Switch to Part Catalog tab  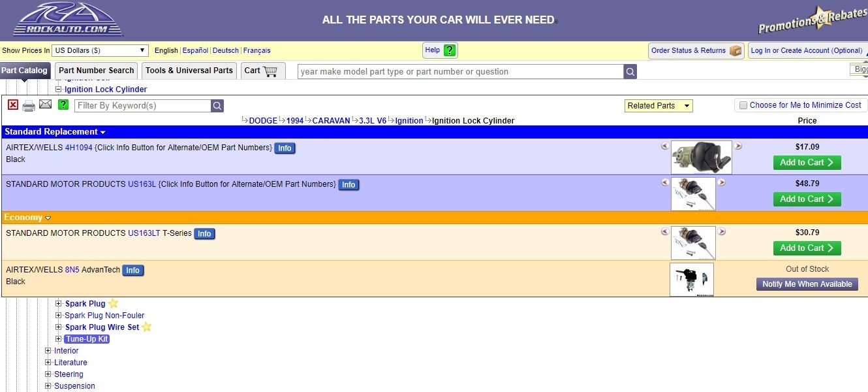pos(24,71)
